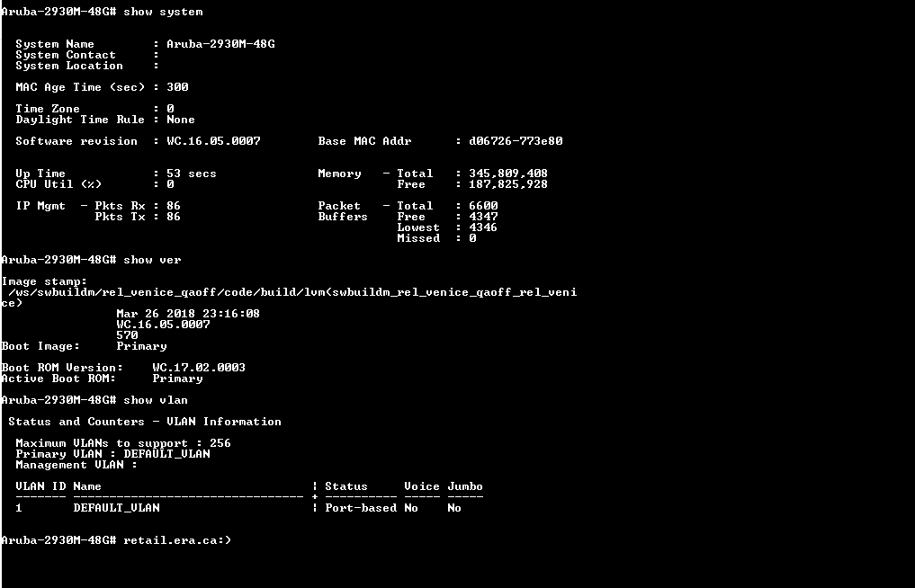Image resolution: width=915 pixels, height=588 pixels.
Task: Click the Daylight Time Rule value None
Action: click(x=181, y=120)
